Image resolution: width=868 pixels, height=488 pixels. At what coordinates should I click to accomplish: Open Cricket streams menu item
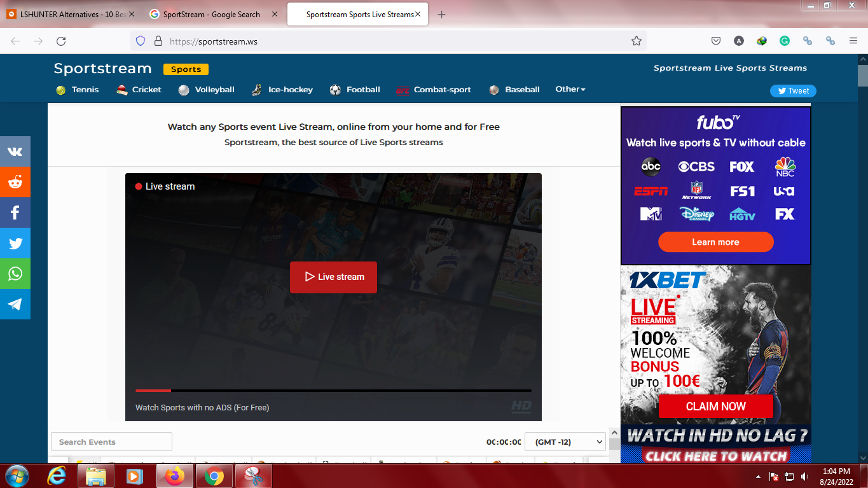tap(147, 90)
